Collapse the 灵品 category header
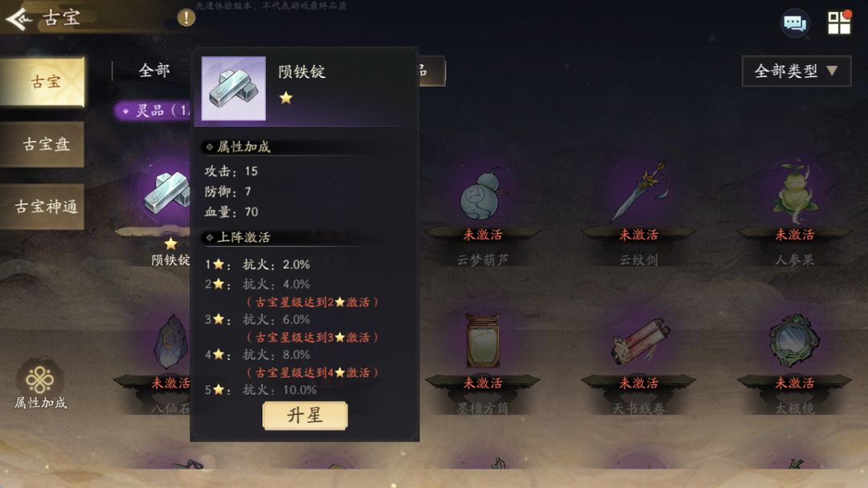868x488 pixels. [x=153, y=111]
